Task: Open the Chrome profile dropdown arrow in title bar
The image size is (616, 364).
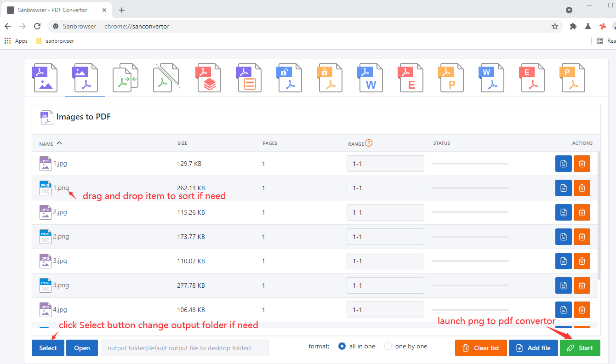Action: pyautogui.click(x=569, y=10)
